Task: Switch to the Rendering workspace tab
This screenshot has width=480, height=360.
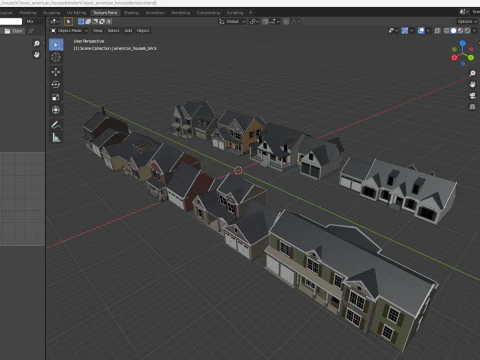Action: [181, 13]
